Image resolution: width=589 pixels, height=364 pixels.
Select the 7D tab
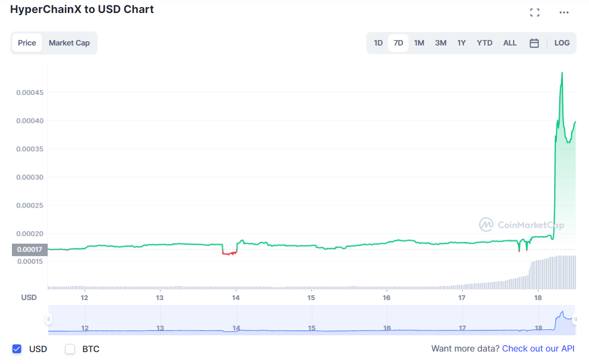[x=398, y=42]
